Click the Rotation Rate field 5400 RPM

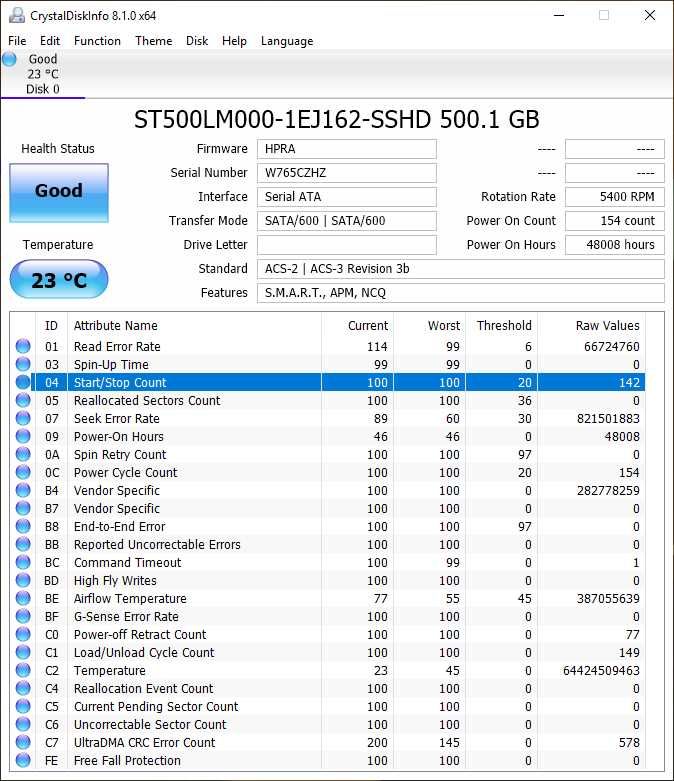pos(615,197)
